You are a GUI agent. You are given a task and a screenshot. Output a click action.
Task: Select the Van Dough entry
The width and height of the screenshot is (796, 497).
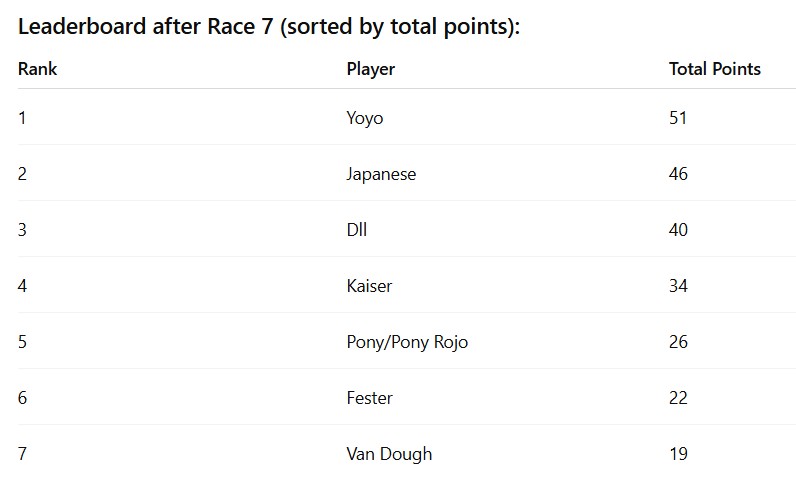[x=389, y=454]
